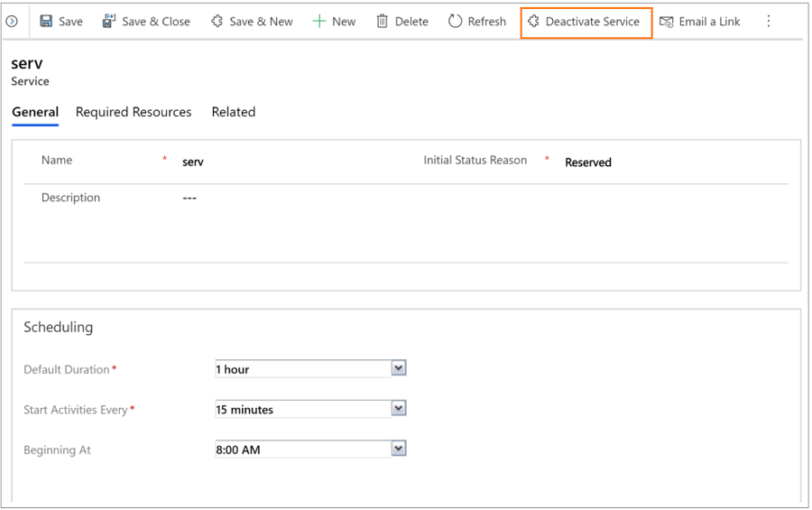Select the Deactivate Service label
The width and height of the screenshot is (812, 510).
593,22
